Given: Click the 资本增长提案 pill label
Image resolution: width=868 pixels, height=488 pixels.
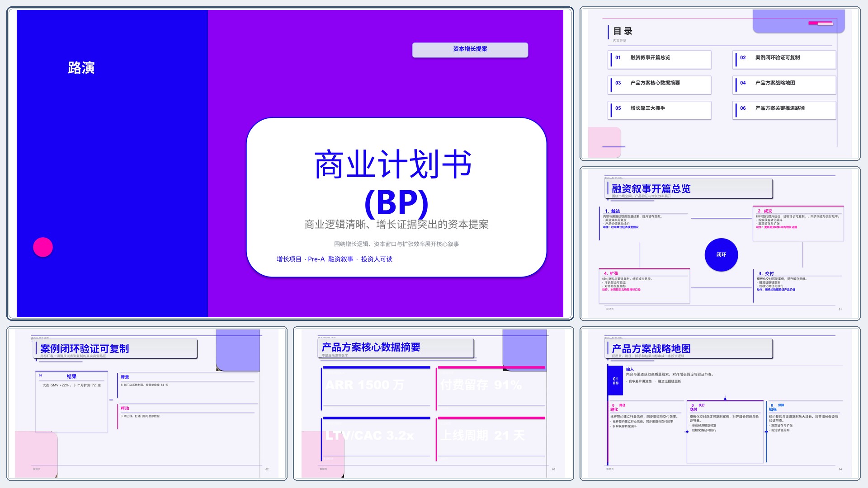Looking at the screenshot, I should pos(470,49).
